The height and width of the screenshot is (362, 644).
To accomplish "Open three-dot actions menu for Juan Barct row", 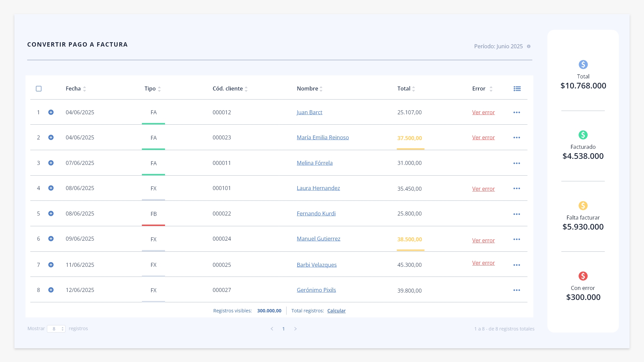I will click(x=517, y=113).
